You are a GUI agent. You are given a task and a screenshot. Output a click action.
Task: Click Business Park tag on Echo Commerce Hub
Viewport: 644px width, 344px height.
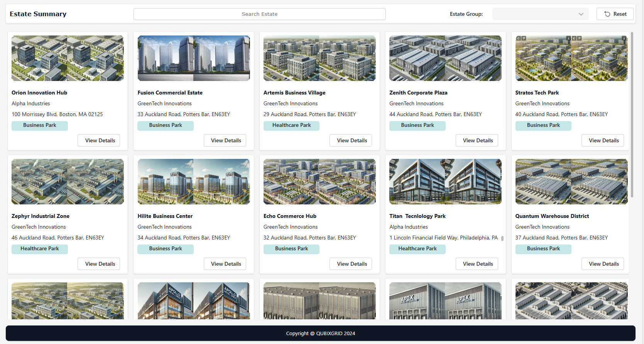coord(291,249)
